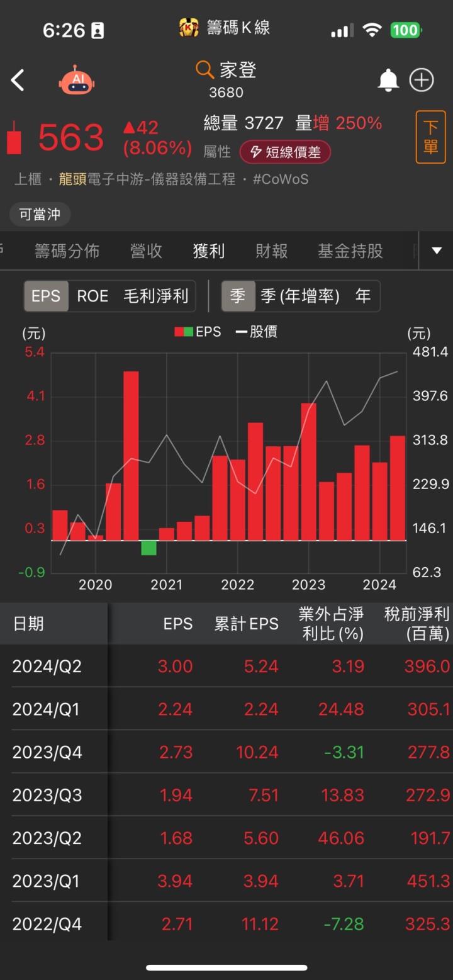Tap the 46.06 non-operating ratio value

[x=342, y=838]
